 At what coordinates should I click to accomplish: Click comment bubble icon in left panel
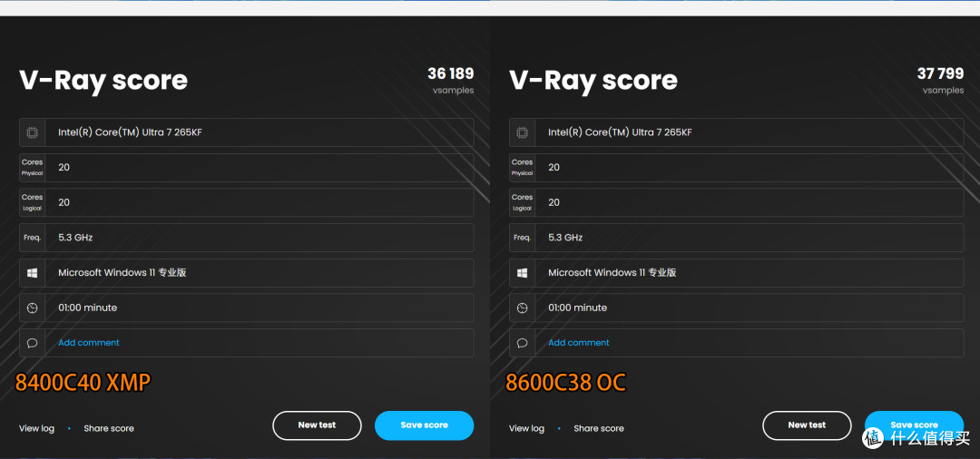33,343
